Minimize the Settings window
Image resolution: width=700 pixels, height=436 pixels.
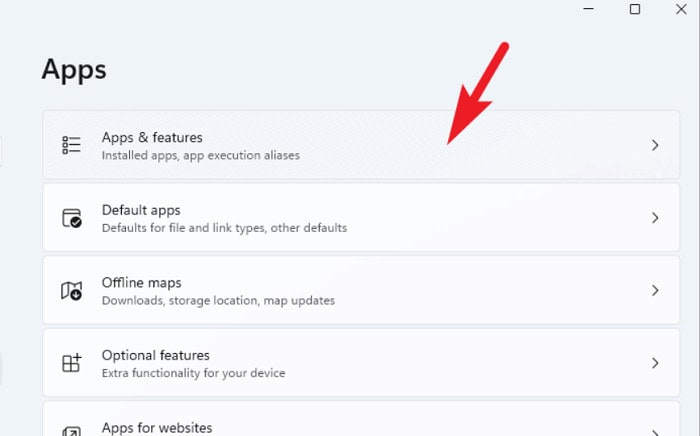click(588, 9)
